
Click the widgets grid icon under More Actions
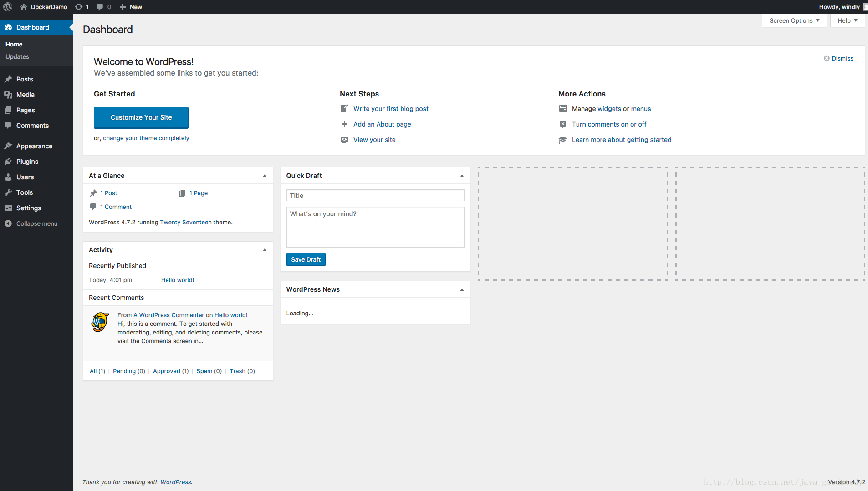point(563,109)
